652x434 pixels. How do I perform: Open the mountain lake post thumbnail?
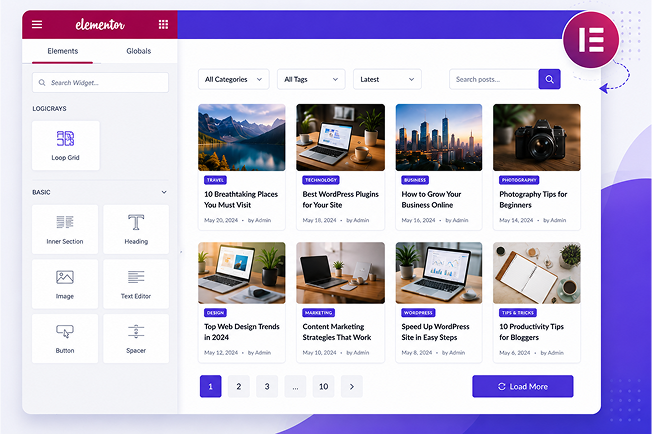pos(242,138)
